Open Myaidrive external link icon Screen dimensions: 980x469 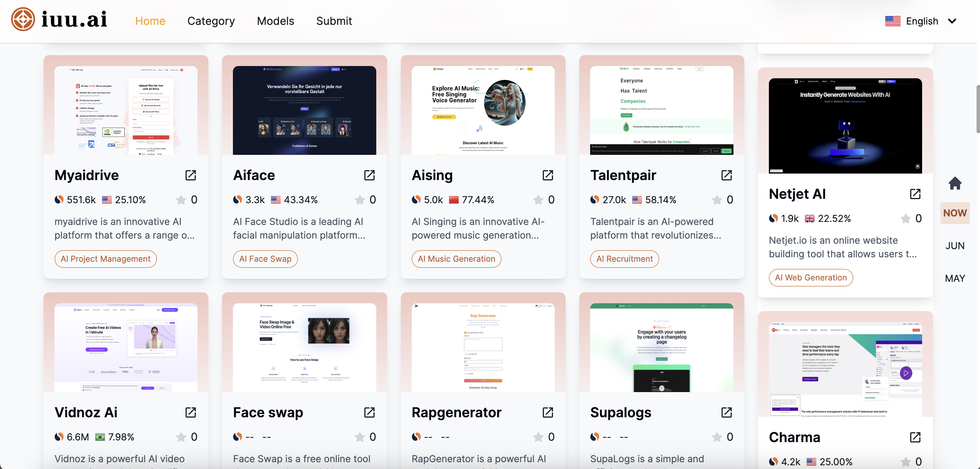tap(191, 175)
